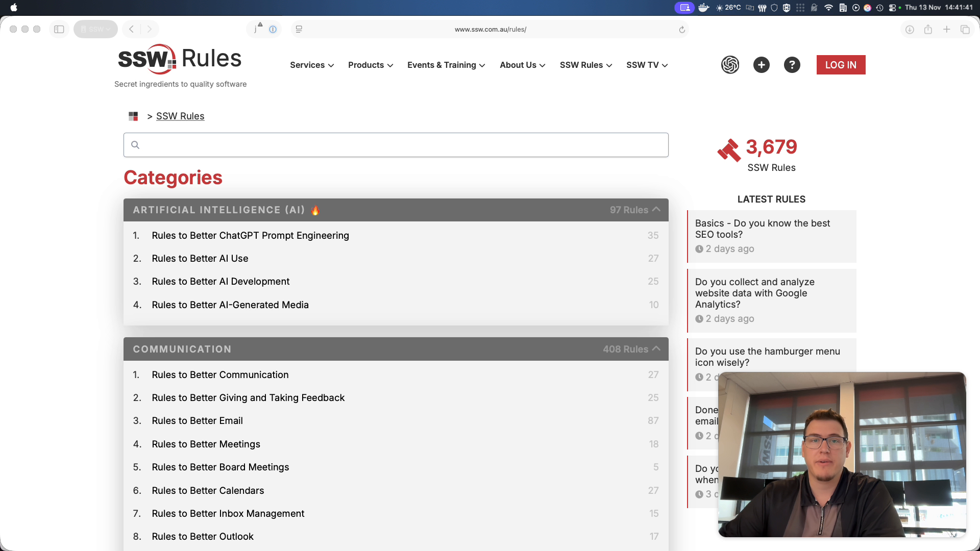Open the question mark help icon
980x551 pixels.
tap(792, 65)
